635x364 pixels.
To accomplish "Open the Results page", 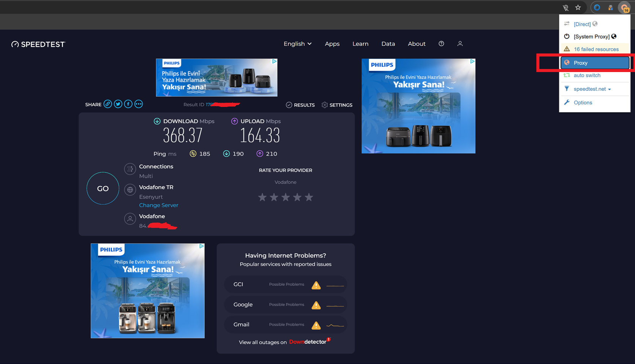I will [x=300, y=105].
